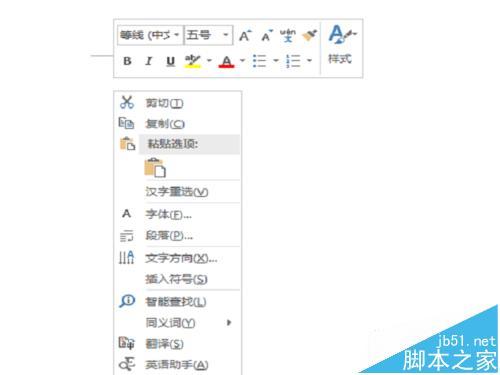The height and width of the screenshot is (375, 500).
Task: Click the paragraph lines icon
Action: pyautogui.click(x=127, y=236)
